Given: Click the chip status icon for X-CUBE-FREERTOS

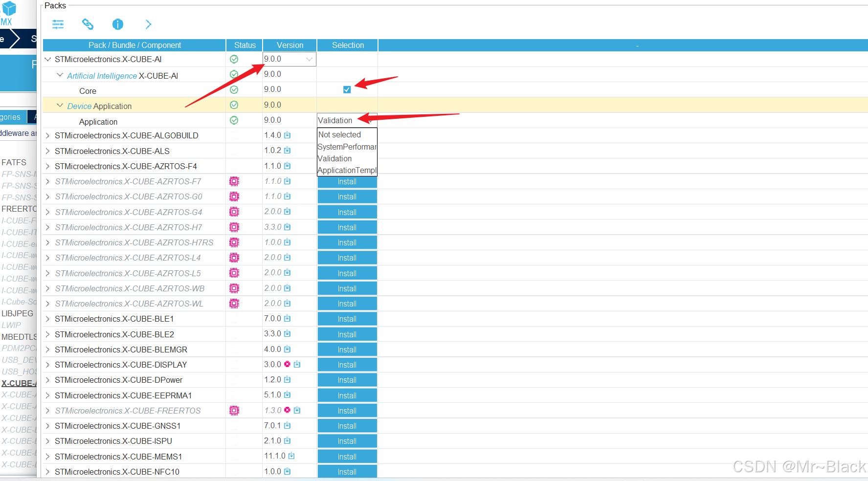Looking at the screenshot, I should (x=234, y=411).
